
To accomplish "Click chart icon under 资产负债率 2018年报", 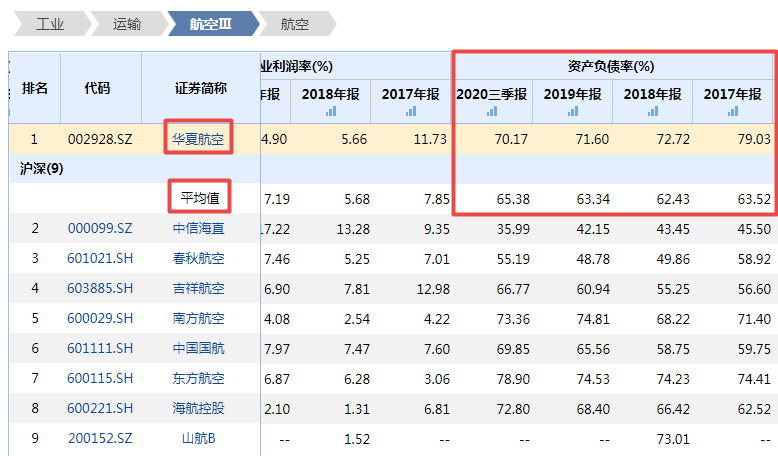I will [x=652, y=112].
